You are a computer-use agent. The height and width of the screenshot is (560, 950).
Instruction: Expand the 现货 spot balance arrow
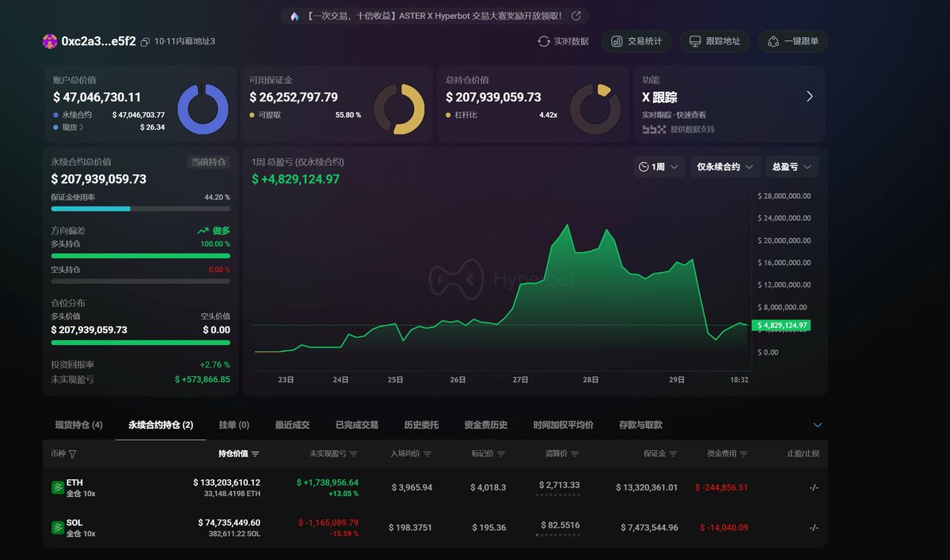pyautogui.click(x=82, y=127)
